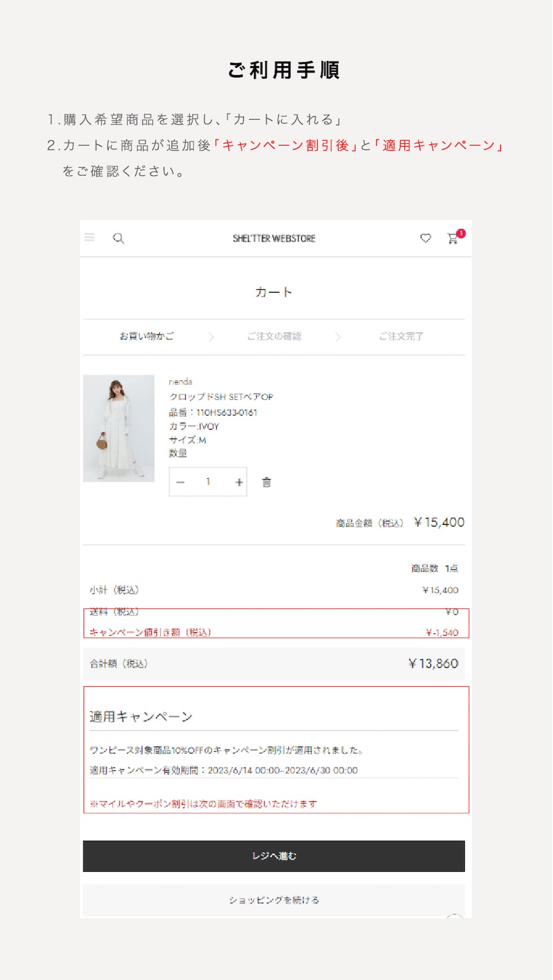Image resolution: width=553 pixels, height=980 pixels.
Task: Delete item with the trash icon
Action: click(x=266, y=482)
